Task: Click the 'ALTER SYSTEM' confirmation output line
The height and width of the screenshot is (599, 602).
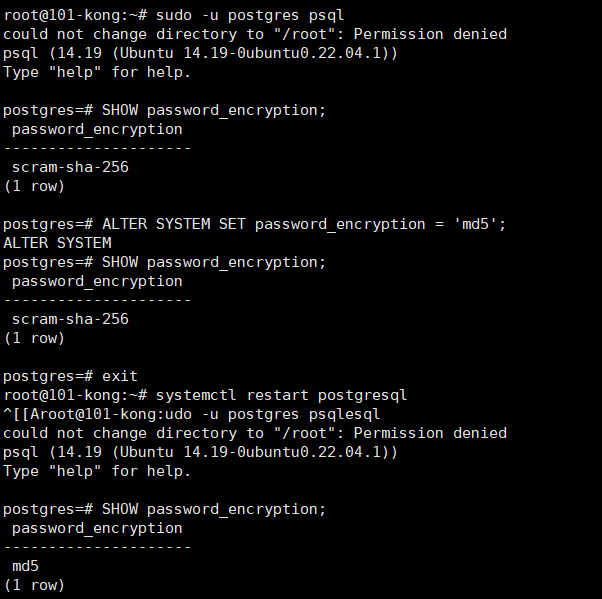Action: [57, 243]
